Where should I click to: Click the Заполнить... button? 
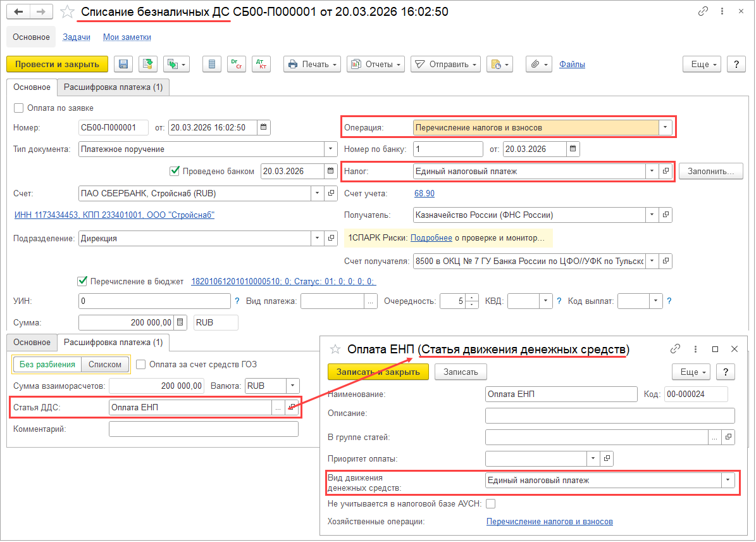coord(710,171)
